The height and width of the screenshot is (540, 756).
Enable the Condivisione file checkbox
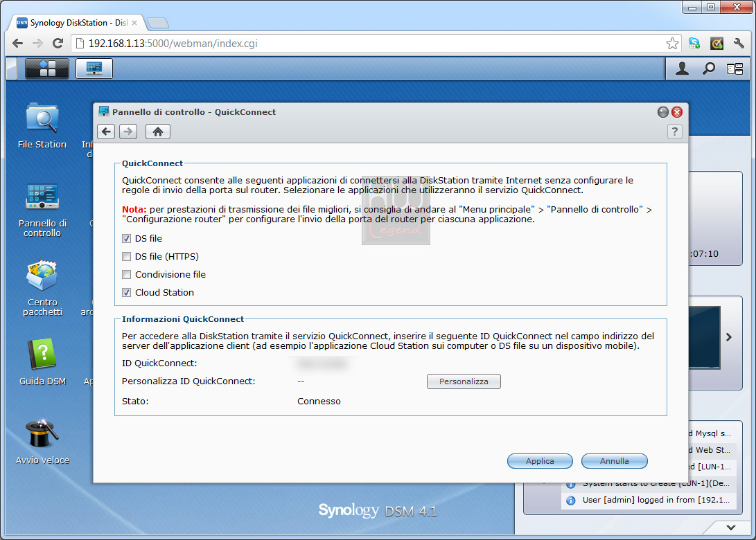pyautogui.click(x=126, y=275)
